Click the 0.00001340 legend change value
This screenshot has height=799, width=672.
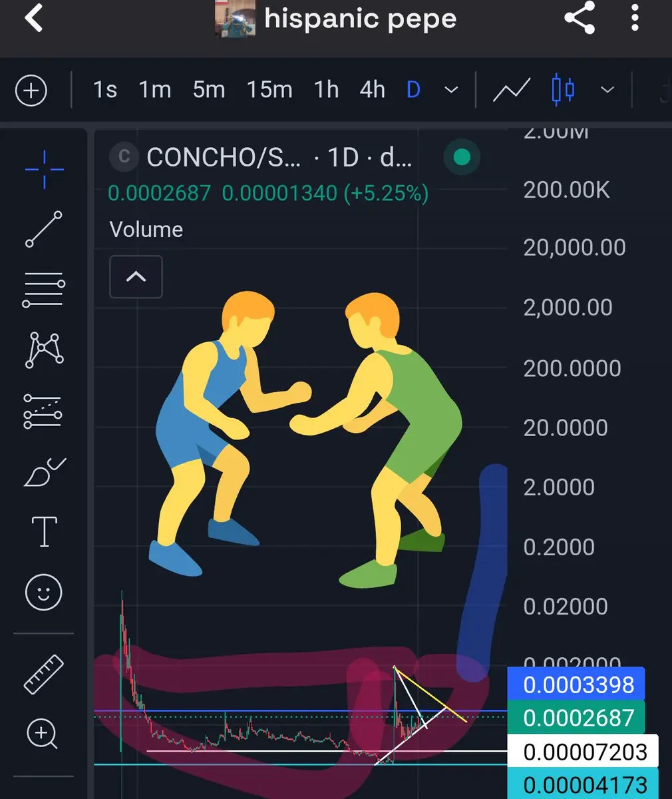click(x=279, y=194)
